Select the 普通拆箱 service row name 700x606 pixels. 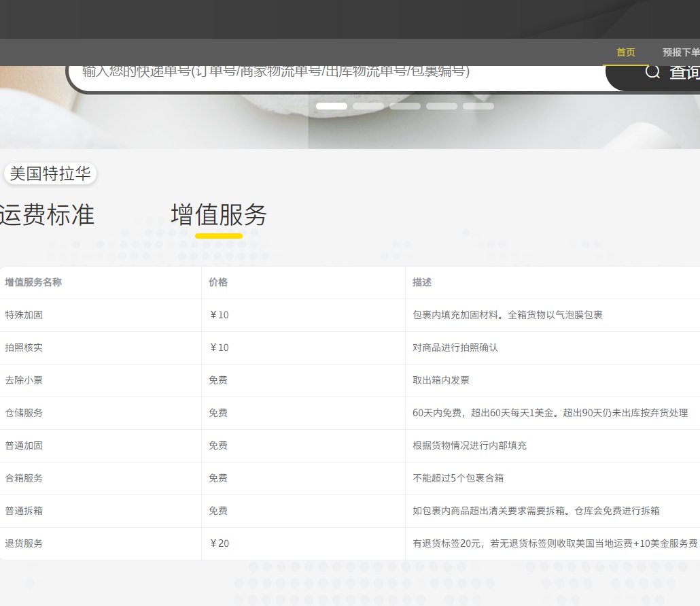tap(24, 510)
